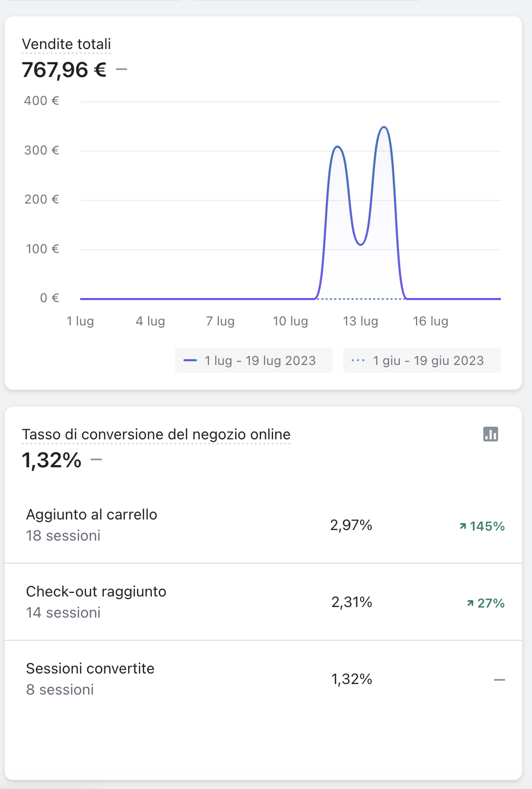Click the 767,96 € total sales value
The width and height of the screenshot is (532, 789).
(64, 70)
